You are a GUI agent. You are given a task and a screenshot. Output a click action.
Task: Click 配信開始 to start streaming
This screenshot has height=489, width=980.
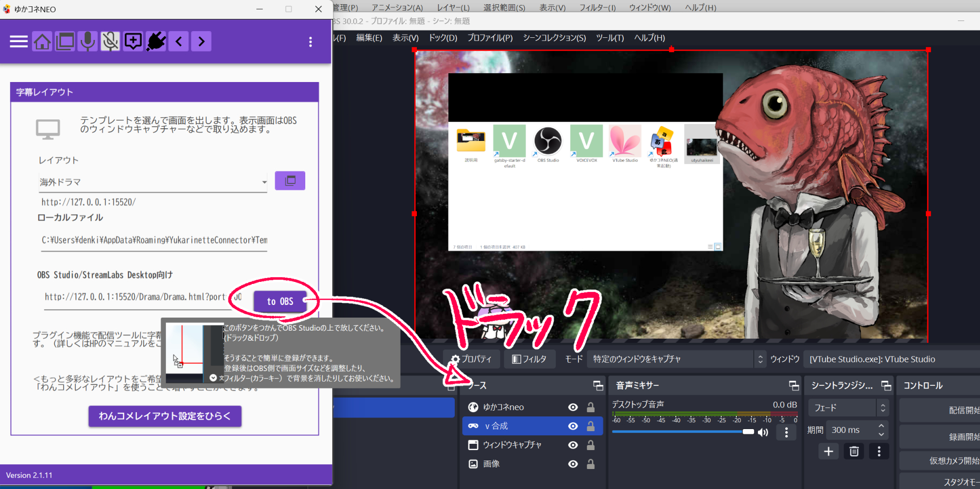pos(940,410)
